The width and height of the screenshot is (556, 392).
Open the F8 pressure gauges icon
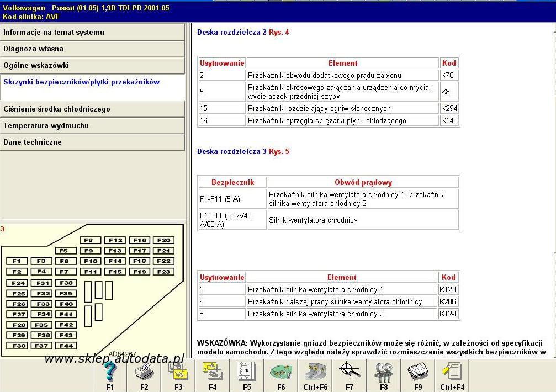384,373
